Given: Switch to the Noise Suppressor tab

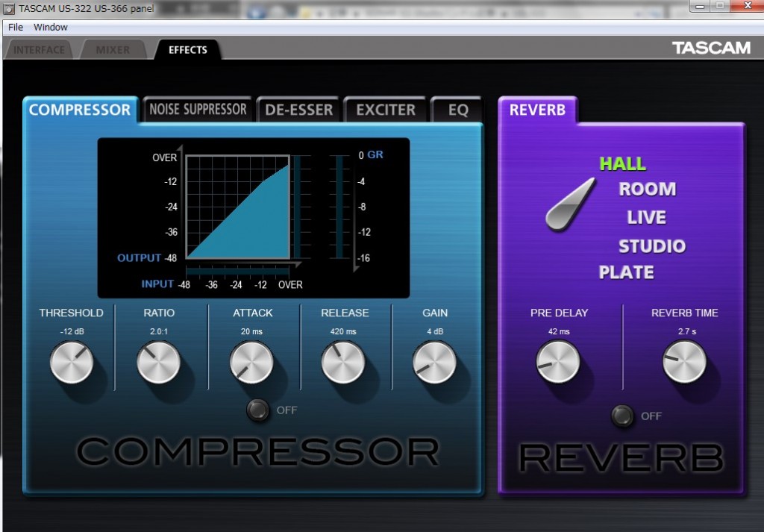Looking at the screenshot, I should coord(198,110).
